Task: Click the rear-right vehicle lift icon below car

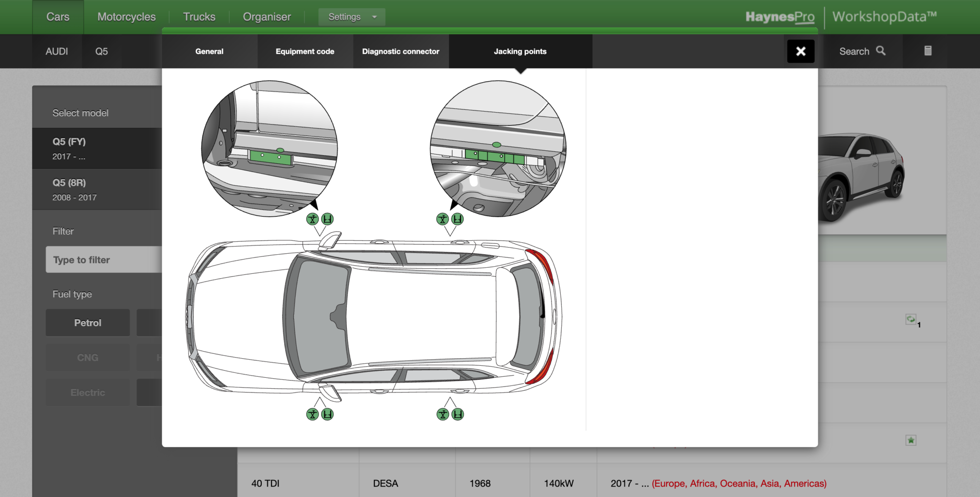Action: tap(457, 414)
